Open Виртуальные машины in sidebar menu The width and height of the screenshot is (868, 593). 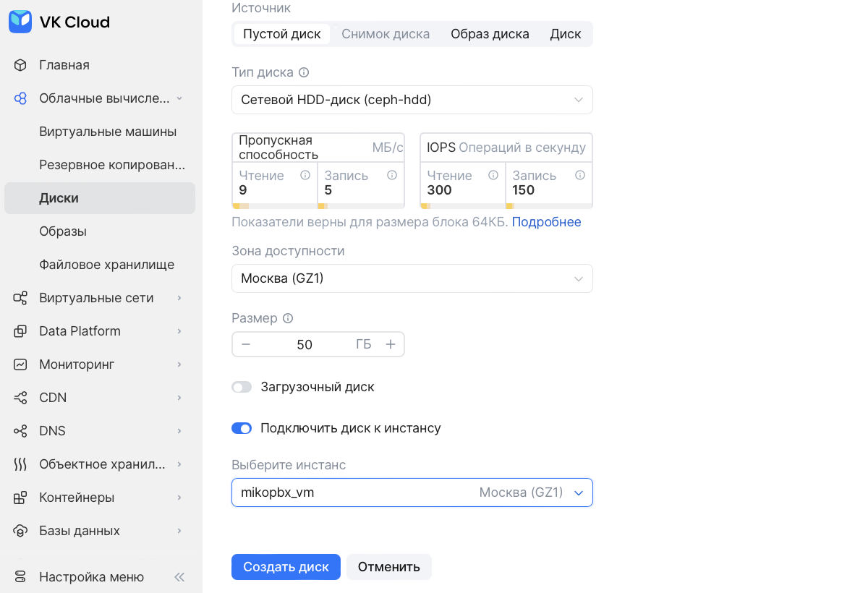point(108,132)
